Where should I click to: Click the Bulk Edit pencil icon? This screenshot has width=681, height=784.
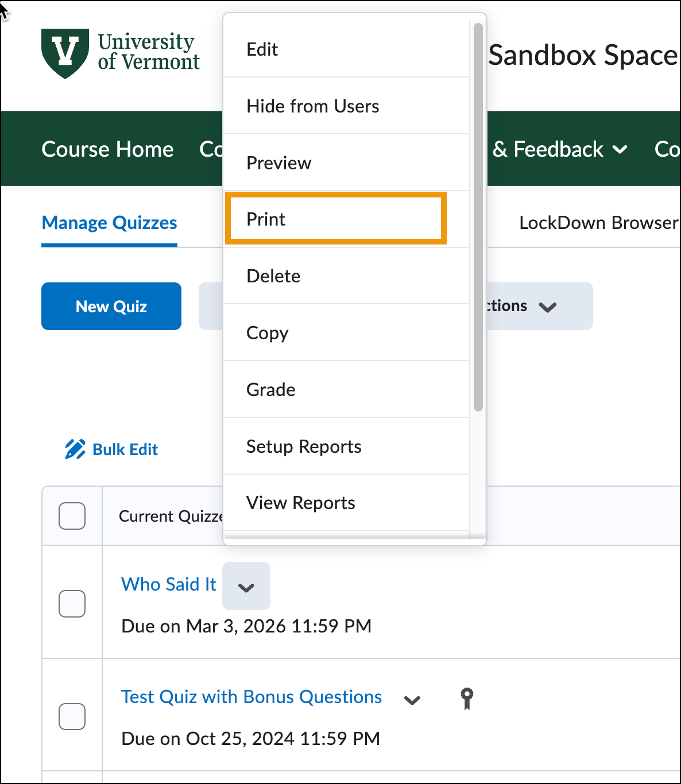[75, 449]
